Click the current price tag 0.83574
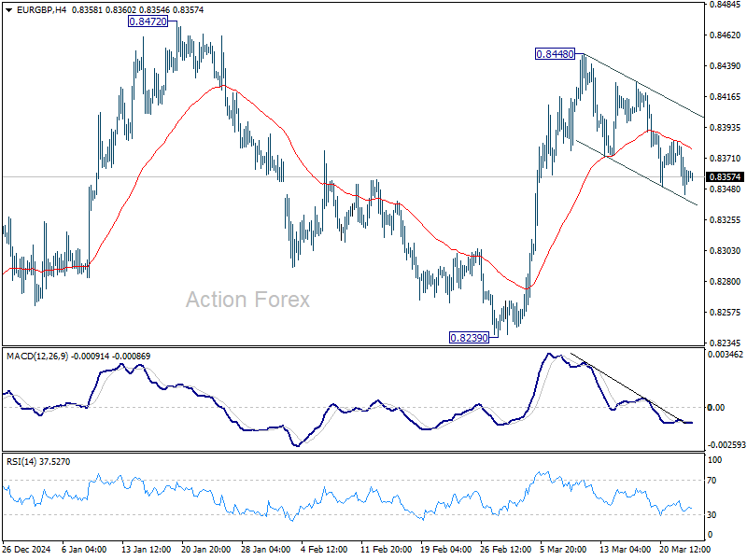747x560 pixels. click(726, 177)
